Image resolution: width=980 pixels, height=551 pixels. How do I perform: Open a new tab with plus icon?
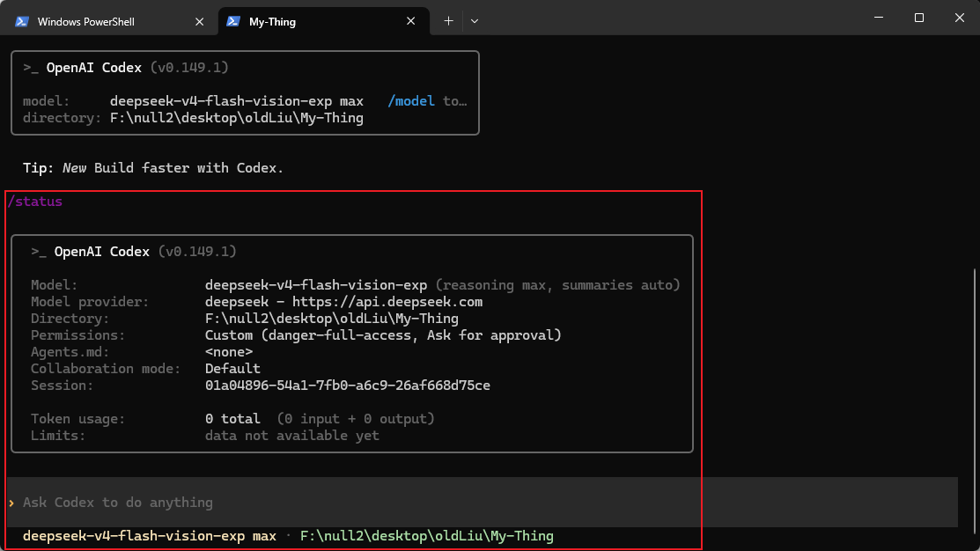448,21
